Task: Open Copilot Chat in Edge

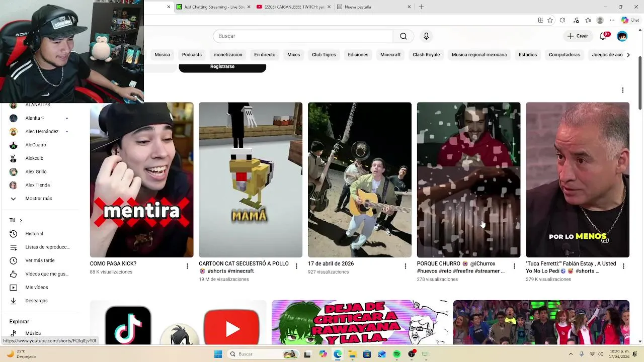Action: point(631,20)
